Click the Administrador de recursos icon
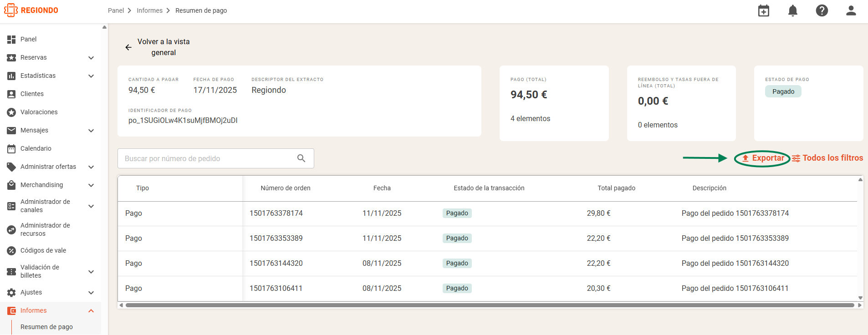The width and height of the screenshot is (868, 335). click(11, 230)
